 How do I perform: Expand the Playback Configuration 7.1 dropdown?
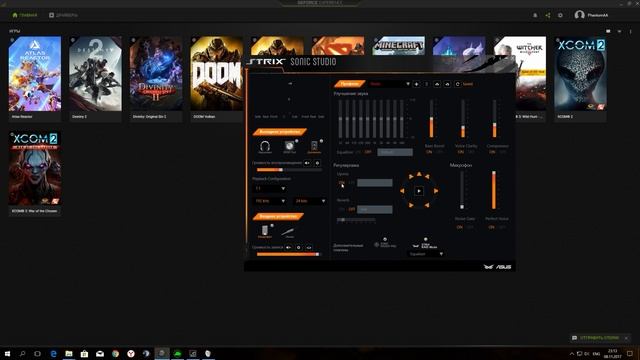270,188
